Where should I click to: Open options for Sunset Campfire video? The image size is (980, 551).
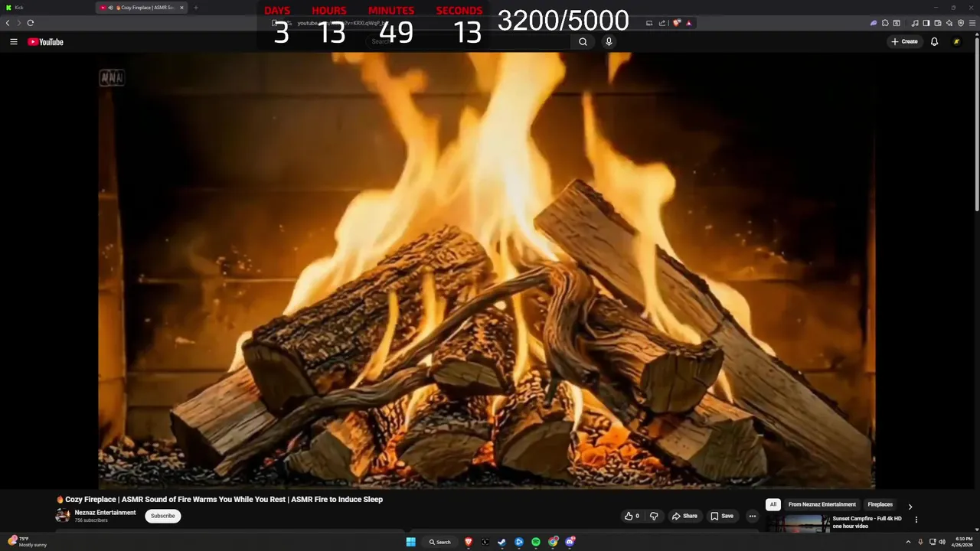(916, 520)
